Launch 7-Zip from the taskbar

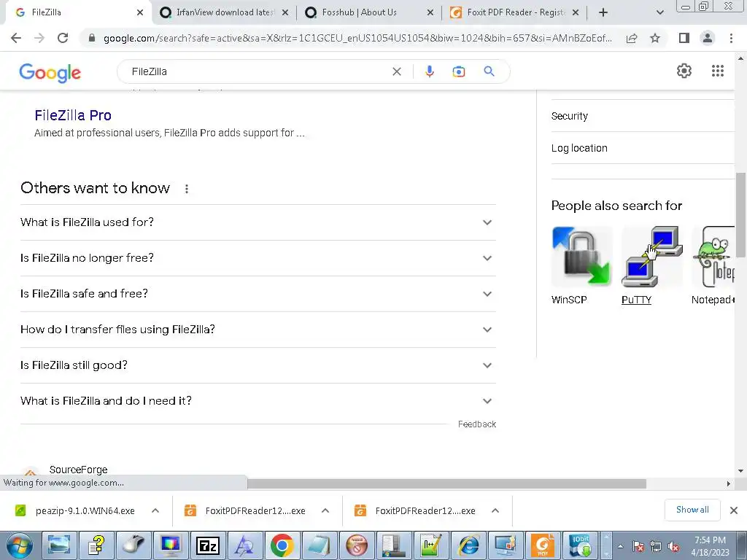tap(208, 545)
